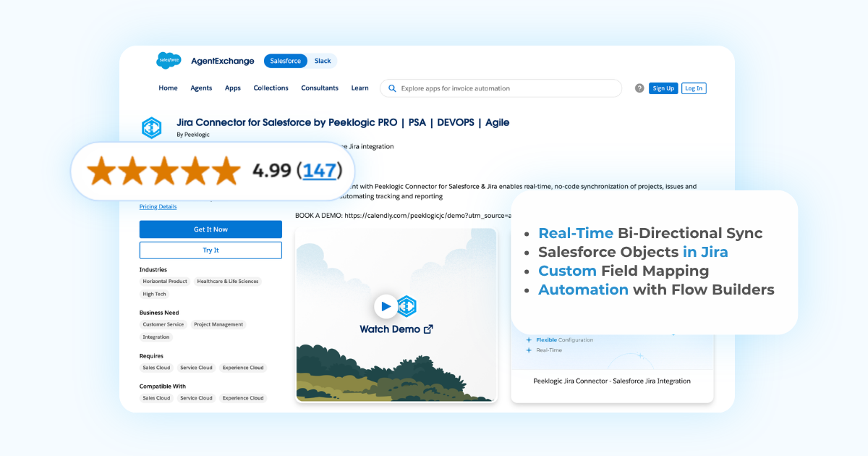Click the Sign Up button
The height and width of the screenshot is (456, 868).
tap(663, 88)
